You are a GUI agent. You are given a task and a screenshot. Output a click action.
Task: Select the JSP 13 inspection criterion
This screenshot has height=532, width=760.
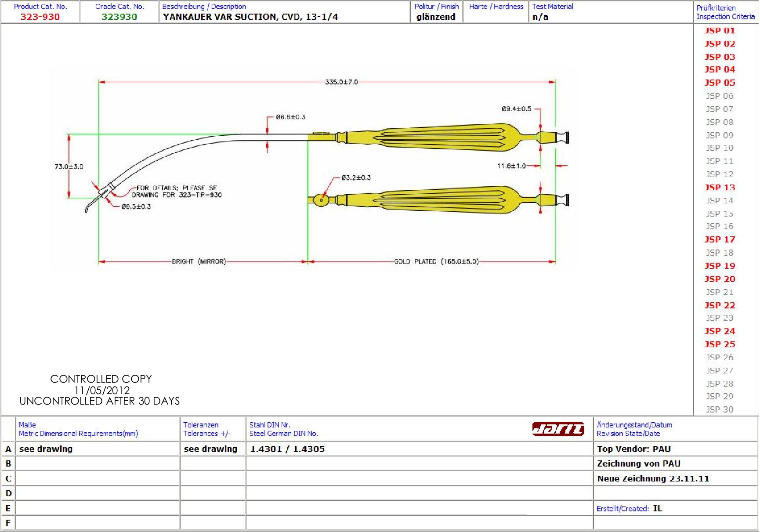coord(720,188)
